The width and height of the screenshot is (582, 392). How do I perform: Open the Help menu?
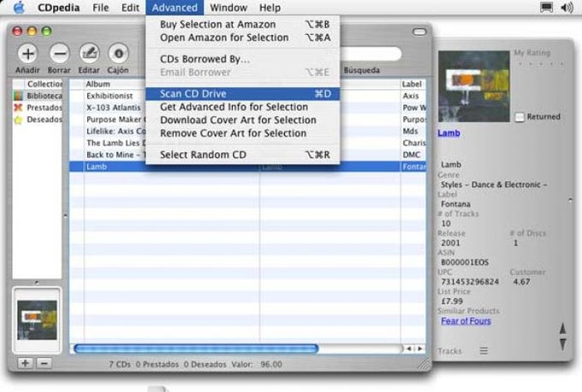pyautogui.click(x=270, y=8)
